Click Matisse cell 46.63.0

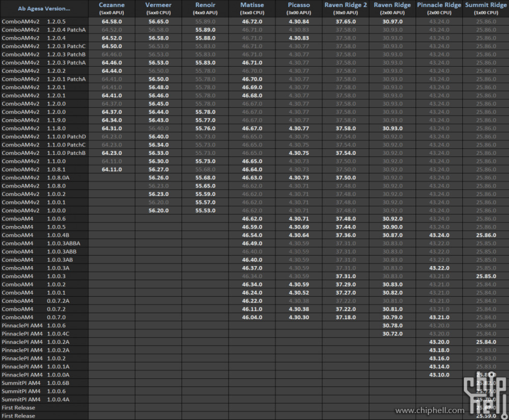point(252,178)
